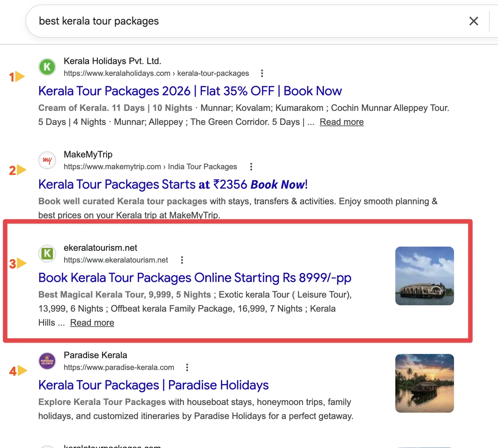Click 'Read more' in the Kerala Holidays snippet

click(341, 122)
